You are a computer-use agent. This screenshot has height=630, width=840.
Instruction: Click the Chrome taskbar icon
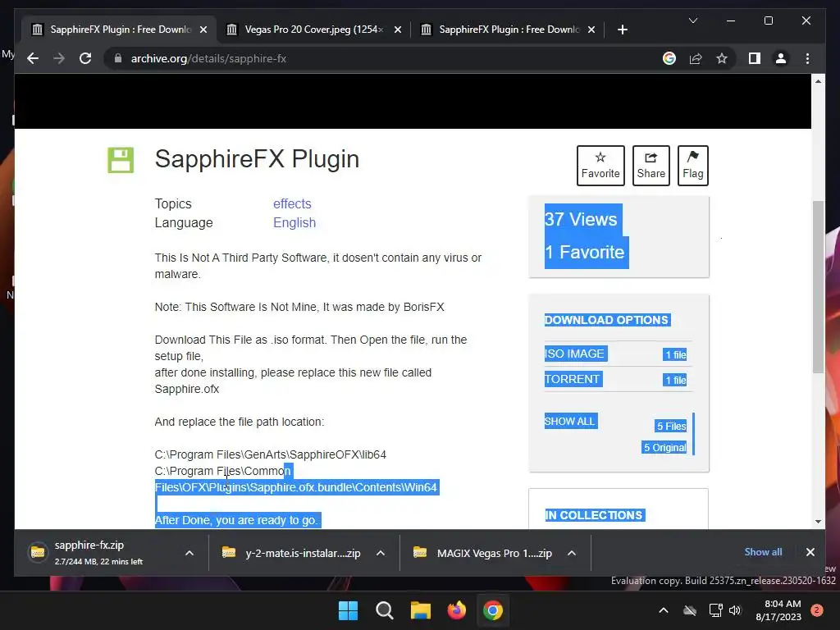pyautogui.click(x=493, y=610)
